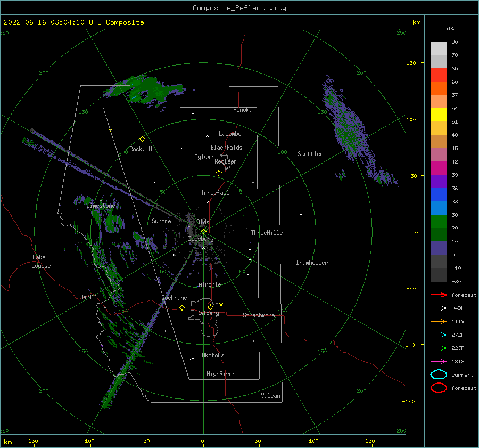Click the Ponoka label
Image resolution: width=479 pixels, height=448 pixels.
[243, 110]
